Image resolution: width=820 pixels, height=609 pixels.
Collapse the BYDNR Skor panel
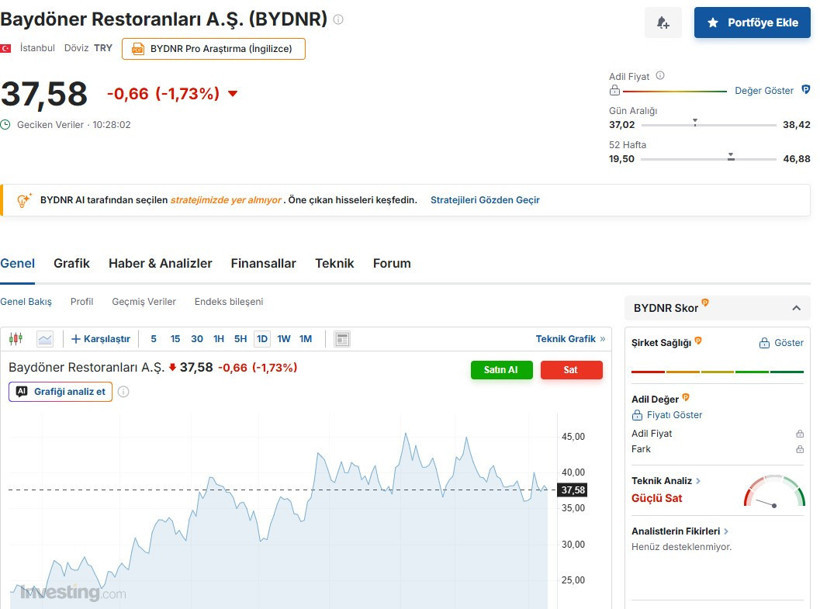pyautogui.click(x=796, y=308)
